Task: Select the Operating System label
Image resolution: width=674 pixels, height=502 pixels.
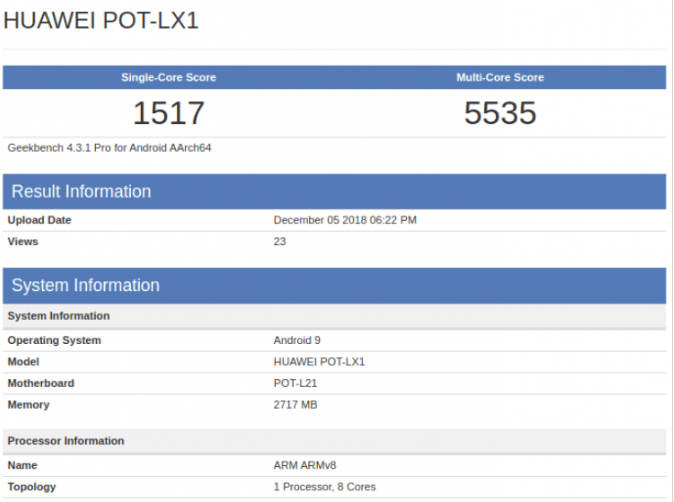Action: point(54,340)
